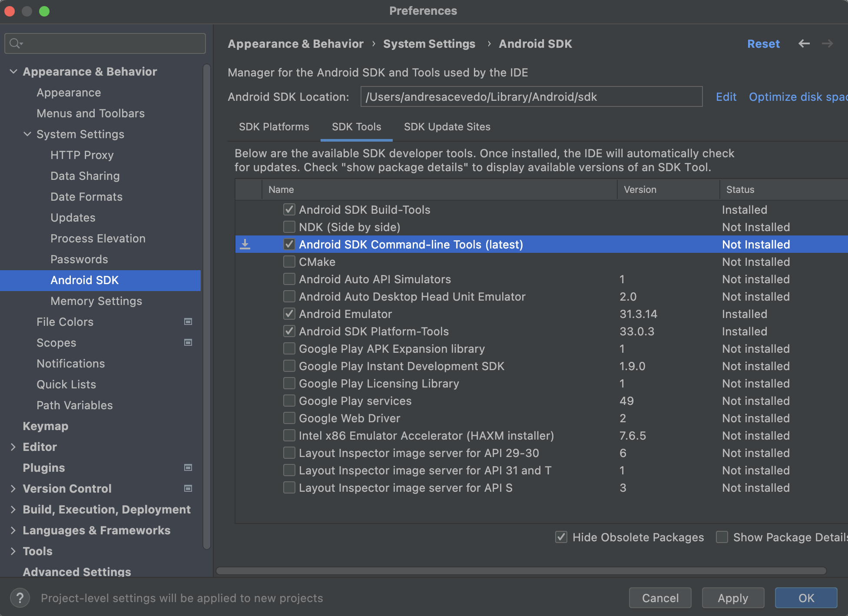
Task: Select Keymap in the sidebar
Action: [46, 426]
